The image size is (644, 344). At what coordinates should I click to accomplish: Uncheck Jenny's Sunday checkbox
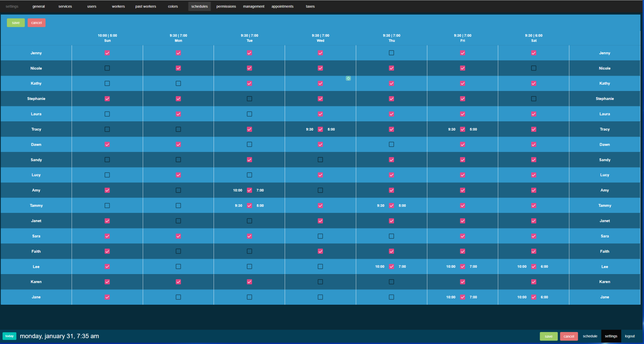107,53
